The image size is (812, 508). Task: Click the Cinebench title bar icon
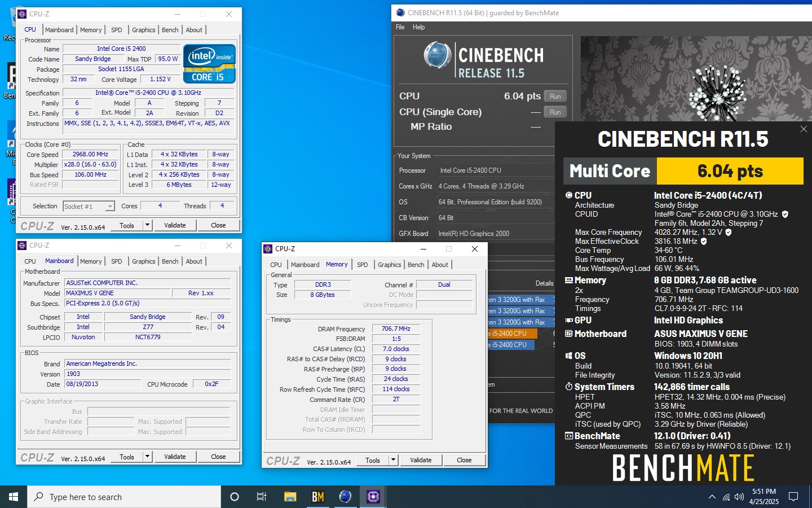tap(400, 12)
